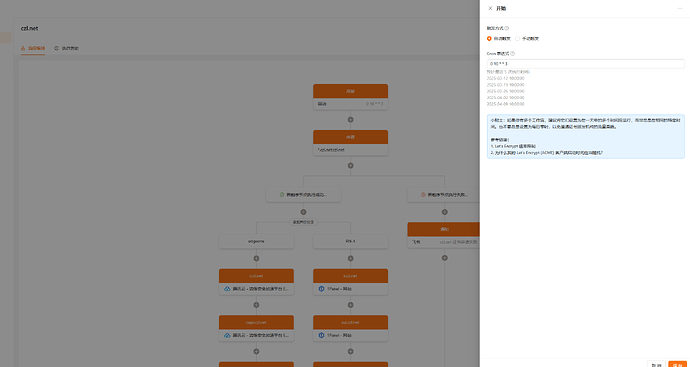690x367 pixels.
Task: Select the 通知 node that sends to 飞书
Action: tap(444, 235)
